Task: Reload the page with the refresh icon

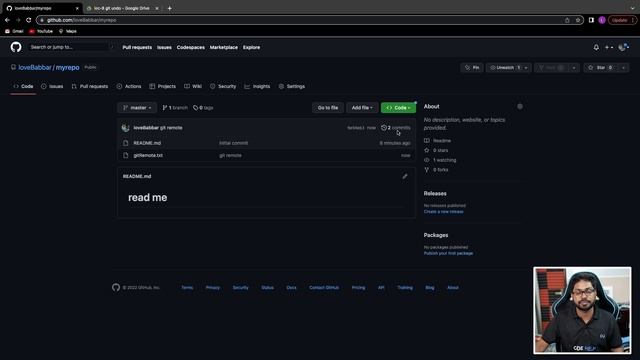Action: click(x=29, y=20)
